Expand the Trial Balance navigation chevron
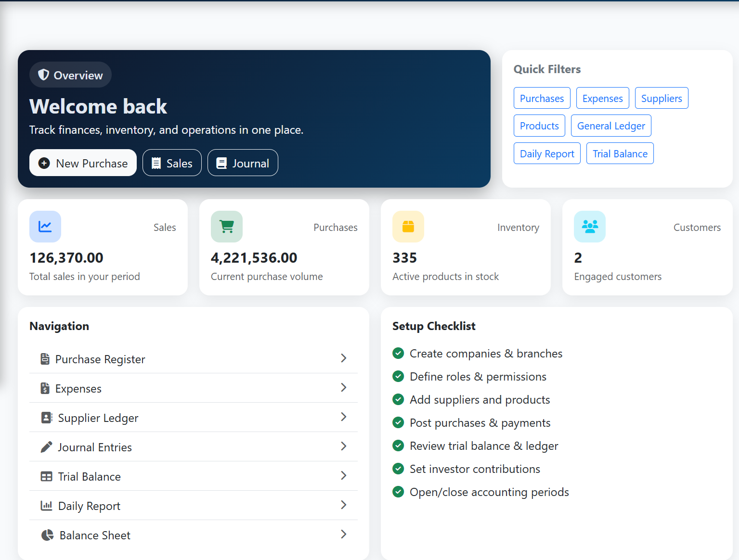This screenshot has width=739, height=560. 344,476
